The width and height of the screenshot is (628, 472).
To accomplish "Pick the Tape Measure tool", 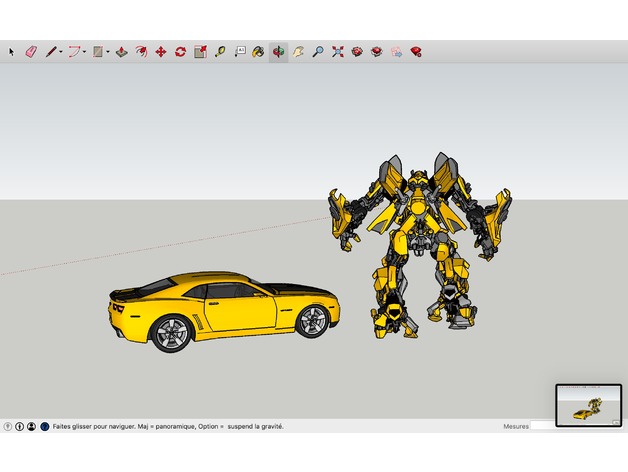I will (220, 52).
